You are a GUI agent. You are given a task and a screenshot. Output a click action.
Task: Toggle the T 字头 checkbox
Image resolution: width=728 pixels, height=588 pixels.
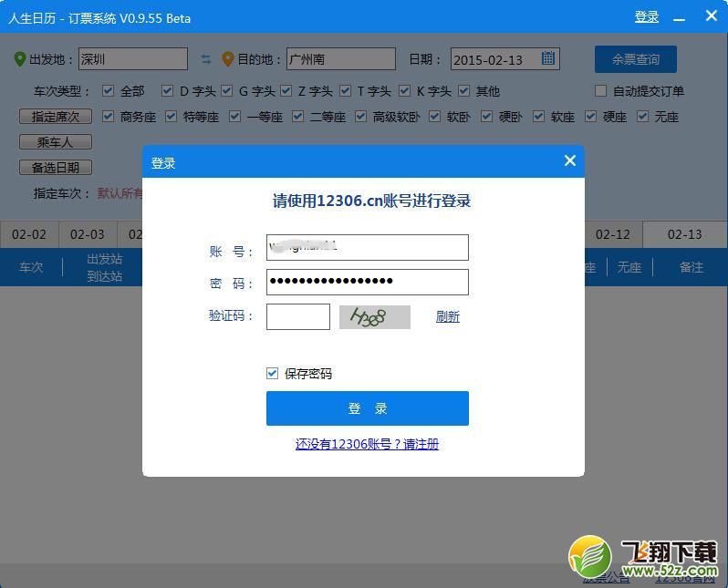345,90
